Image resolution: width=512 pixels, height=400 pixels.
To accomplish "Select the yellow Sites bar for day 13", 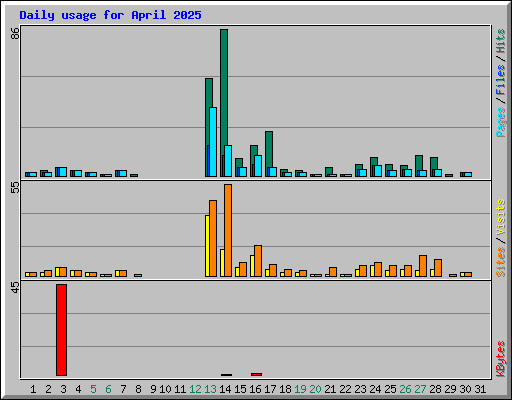I will tap(207, 246).
